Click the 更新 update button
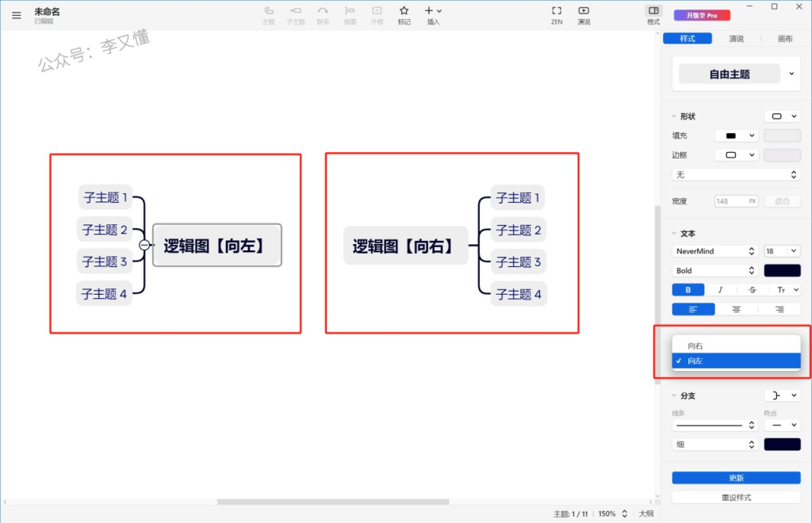Screen dimensions: 812x523 [x=736, y=478]
